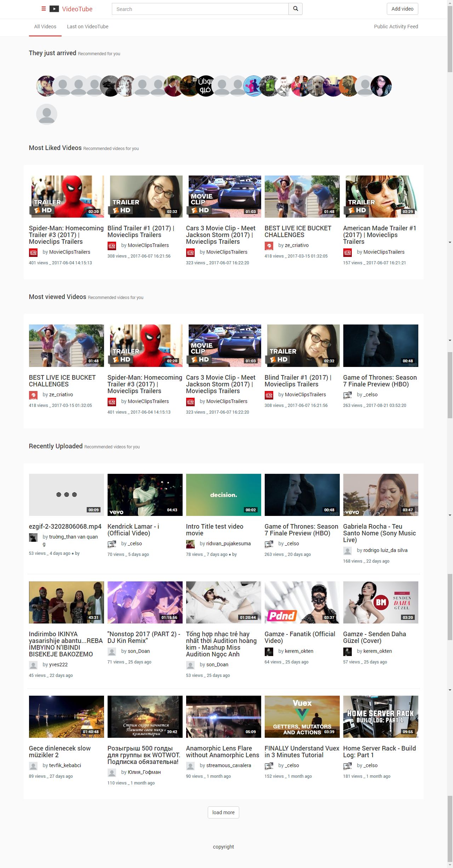Click ze_criativo channel icon in Most Liked Videos
Image resolution: width=453 pixels, height=868 pixels.
[269, 246]
